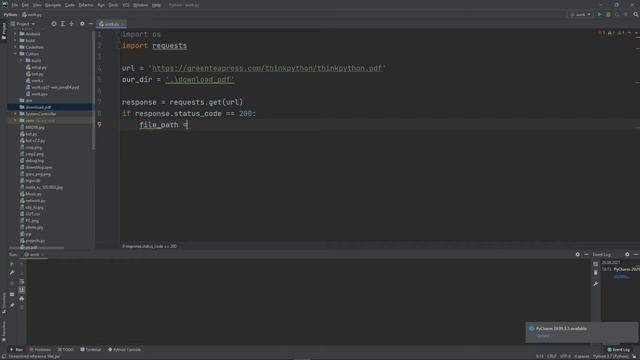Hide the Run panel with minus icon

point(587,254)
